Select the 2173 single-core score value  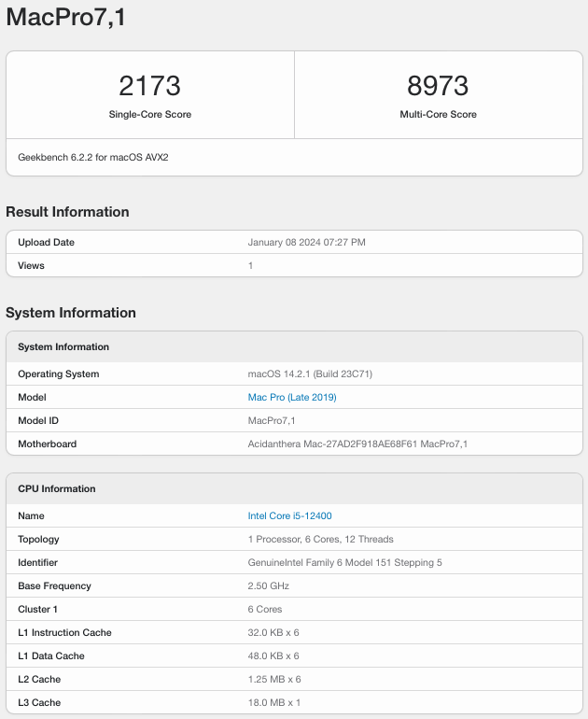[150, 86]
